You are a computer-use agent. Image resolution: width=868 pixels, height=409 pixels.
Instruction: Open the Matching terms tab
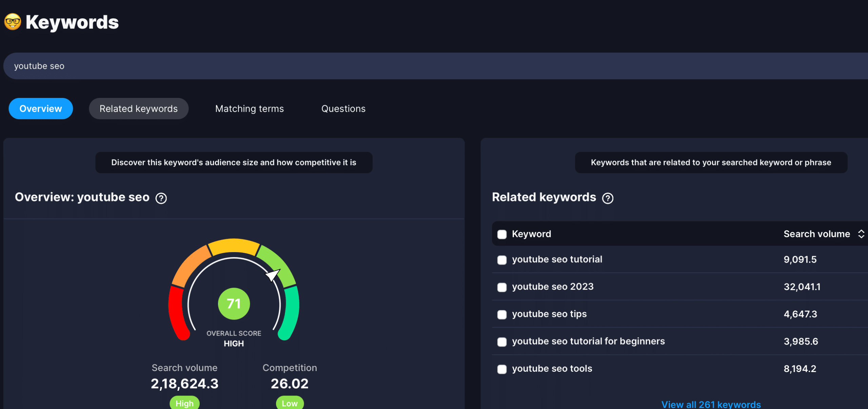[x=250, y=108]
